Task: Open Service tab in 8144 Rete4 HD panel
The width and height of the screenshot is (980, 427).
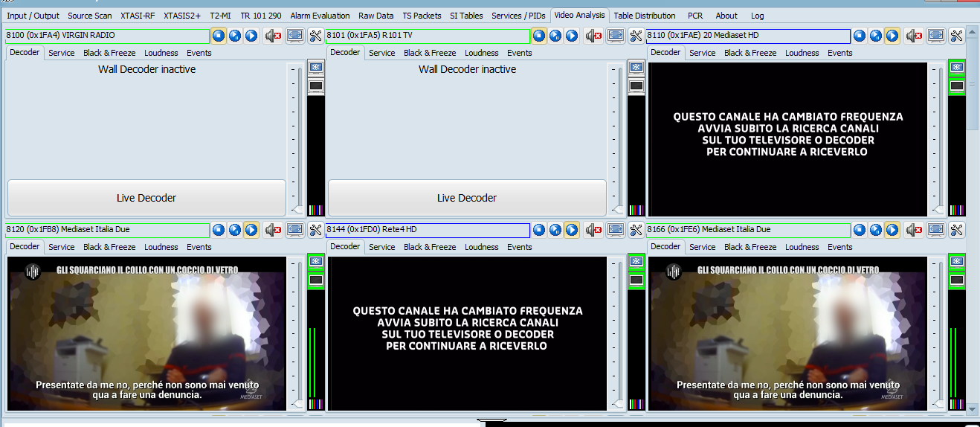Action: point(382,247)
